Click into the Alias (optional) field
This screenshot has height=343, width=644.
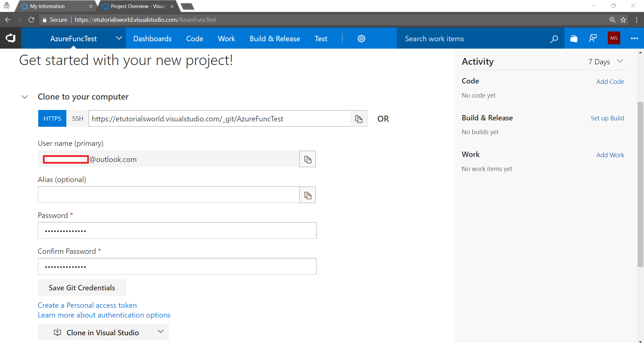169,195
